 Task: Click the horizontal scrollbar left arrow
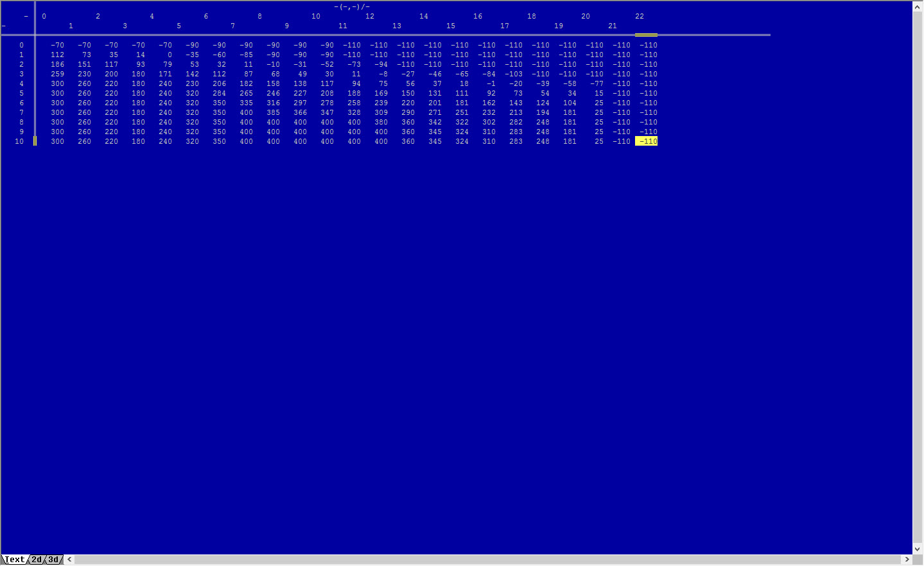(x=69, y=560)
